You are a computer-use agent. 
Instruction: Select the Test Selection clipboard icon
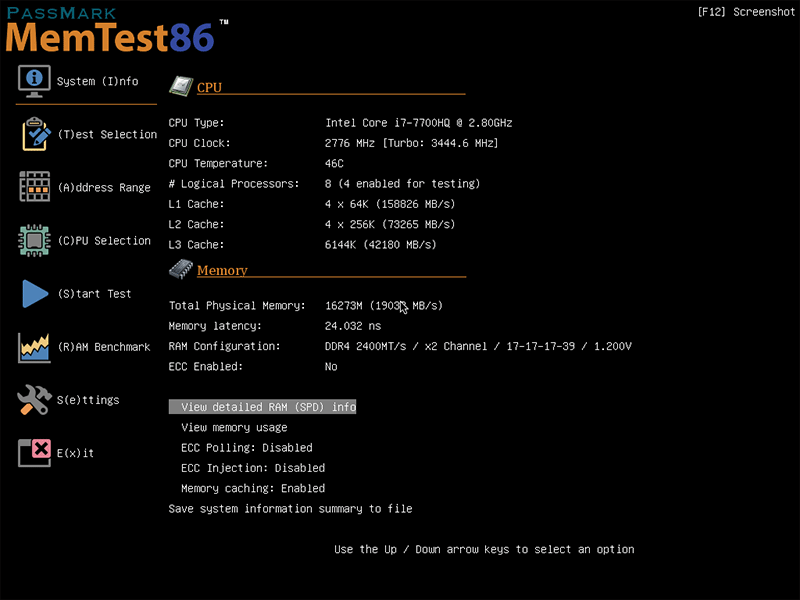(x=34, y=133)
